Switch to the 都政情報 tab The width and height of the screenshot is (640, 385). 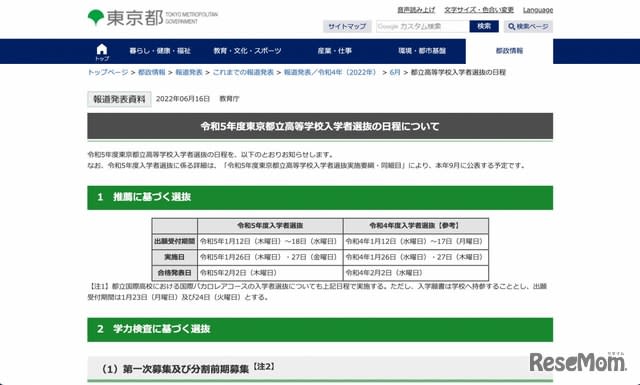509,51
